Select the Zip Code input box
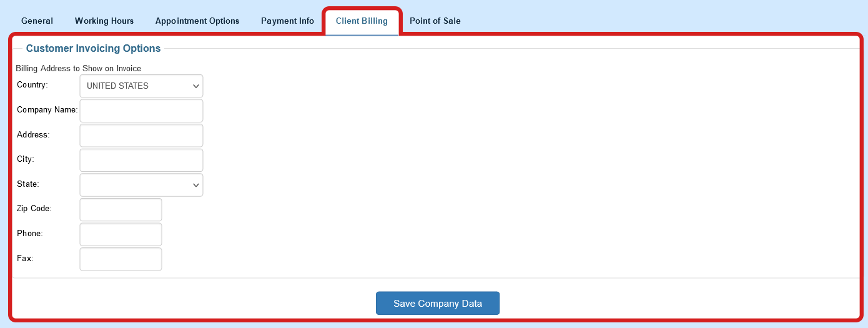 121,209
